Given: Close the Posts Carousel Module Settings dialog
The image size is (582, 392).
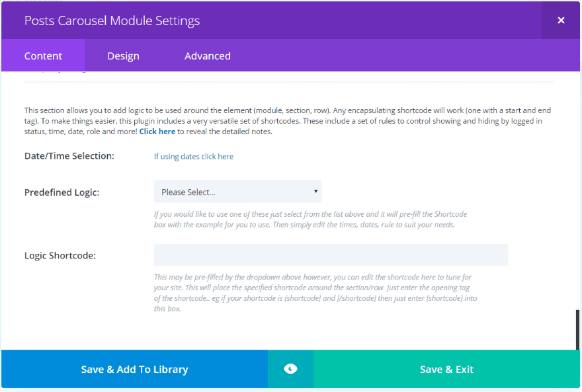Looking at the screenshot, I should (561, 20).
